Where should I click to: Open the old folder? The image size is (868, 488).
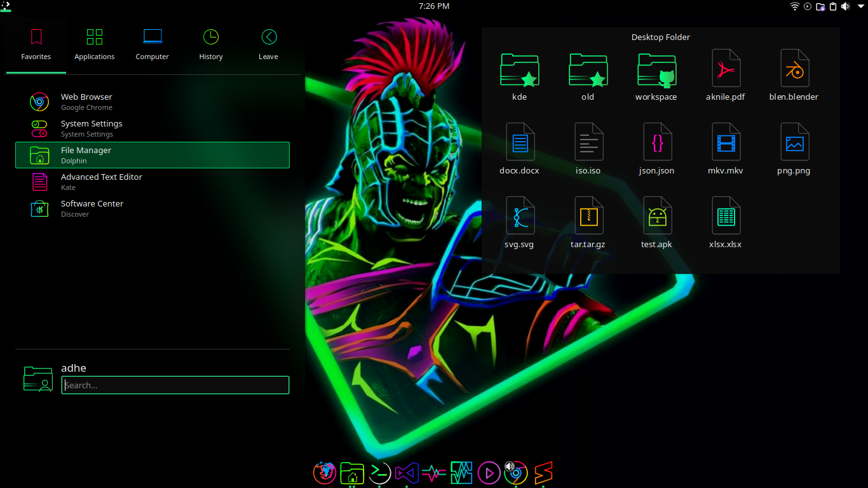588,76
